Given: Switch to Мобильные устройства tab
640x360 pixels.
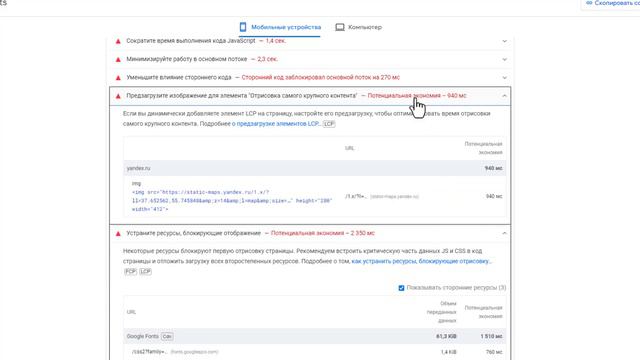Looking at the screenshot, I should (x=280, y=27).
